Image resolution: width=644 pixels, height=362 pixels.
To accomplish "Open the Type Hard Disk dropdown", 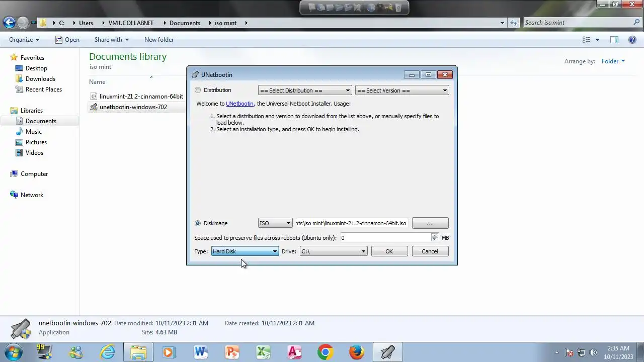I will tap(245, 251).
